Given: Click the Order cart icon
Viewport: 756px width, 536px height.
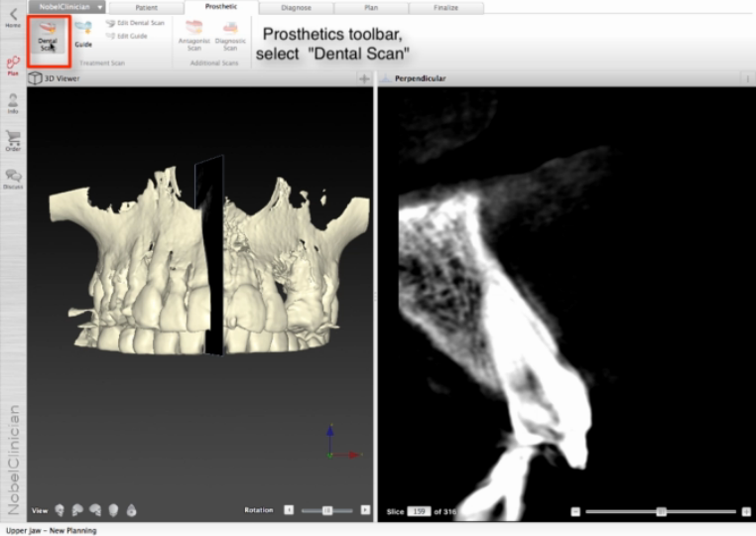Looking at the screenshot, I should pos(13,141).
